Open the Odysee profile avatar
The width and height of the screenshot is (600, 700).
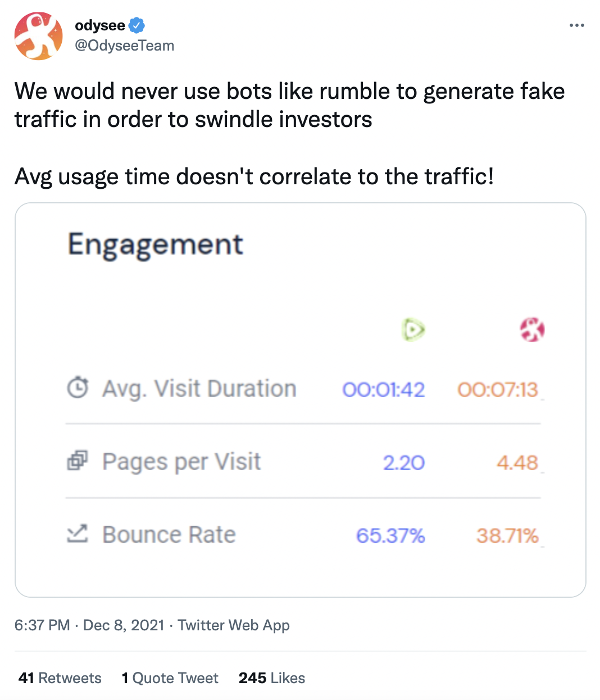coord(38,36)
